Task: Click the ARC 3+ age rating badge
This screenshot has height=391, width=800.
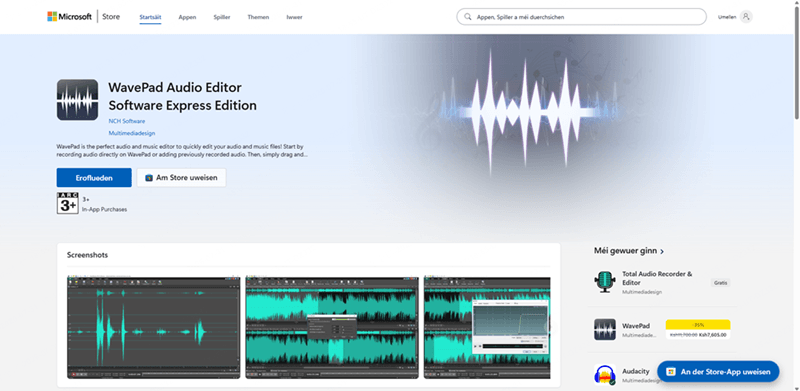Action: [67, 203]
